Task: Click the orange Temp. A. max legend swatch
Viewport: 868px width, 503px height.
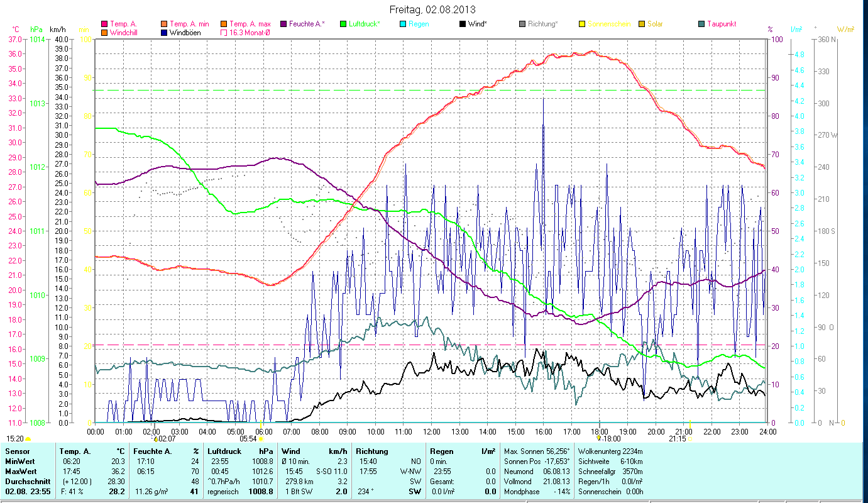Action: click(224, 24)
